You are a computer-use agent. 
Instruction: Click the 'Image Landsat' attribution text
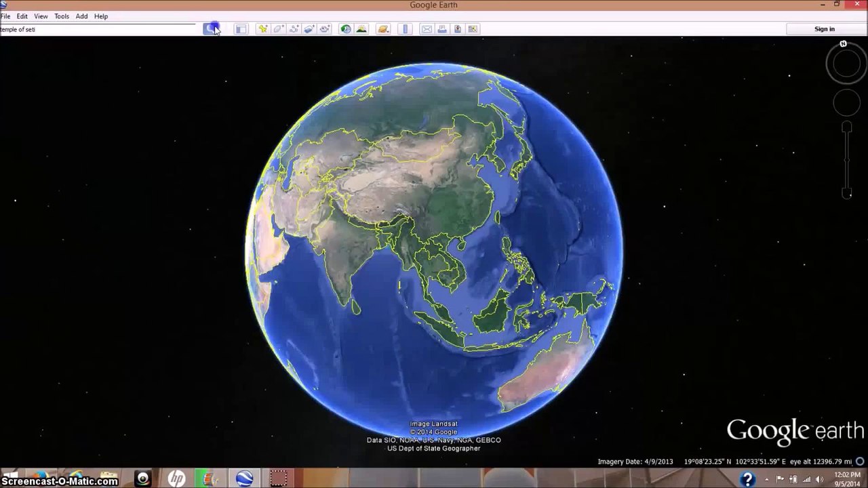[434, 424]
